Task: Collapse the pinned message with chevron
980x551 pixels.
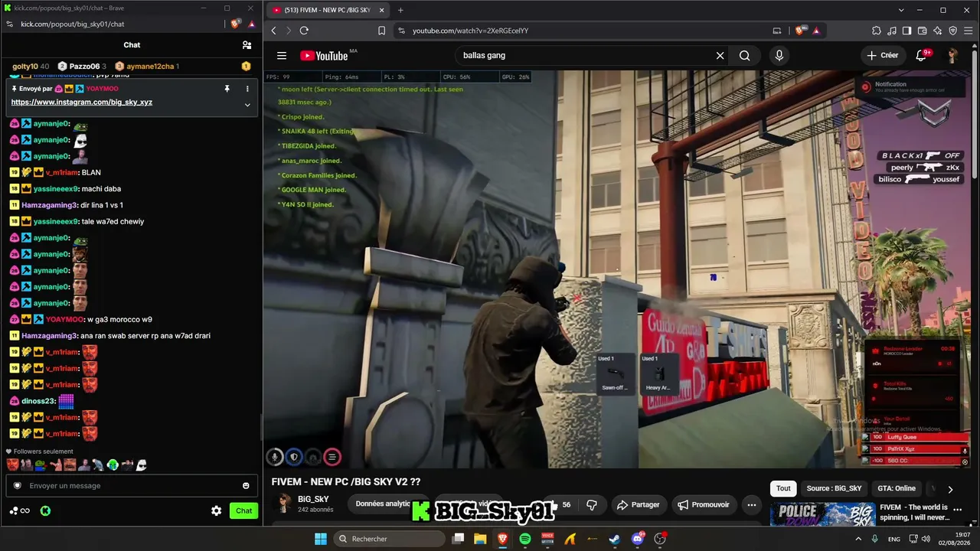Action: click(247, 105)
